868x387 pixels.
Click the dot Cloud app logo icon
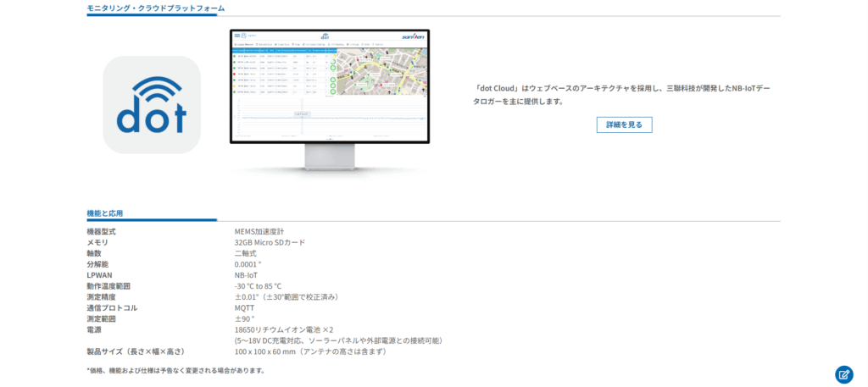point(152,104)
